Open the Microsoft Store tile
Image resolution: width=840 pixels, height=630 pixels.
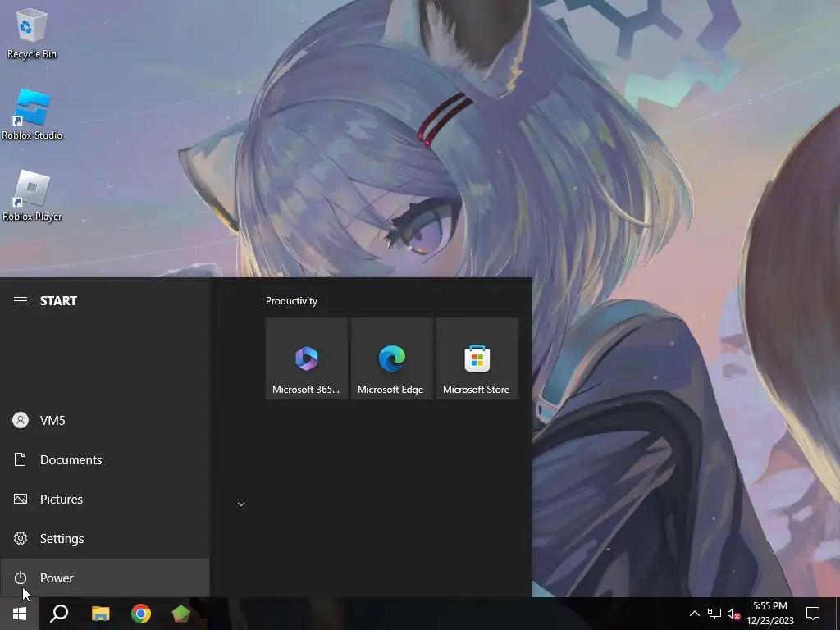[477, 358]
